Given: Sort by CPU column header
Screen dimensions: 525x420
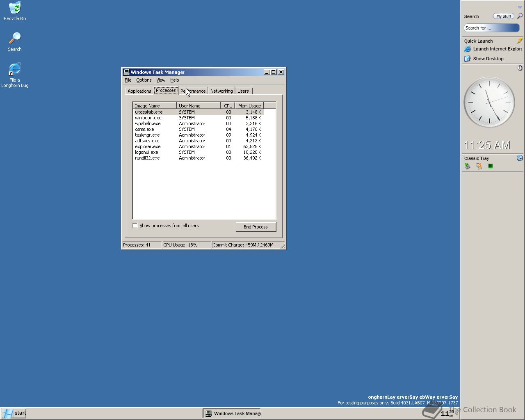Looking at the screenshot, I should tap(228, 105).
